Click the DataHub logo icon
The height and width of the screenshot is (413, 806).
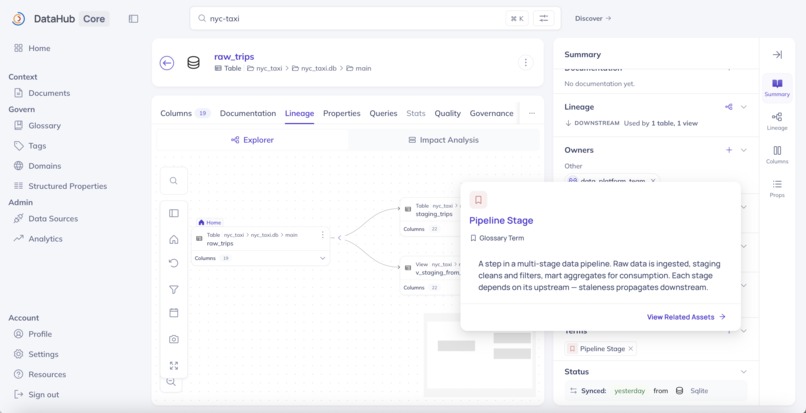[x=19, y=19]
